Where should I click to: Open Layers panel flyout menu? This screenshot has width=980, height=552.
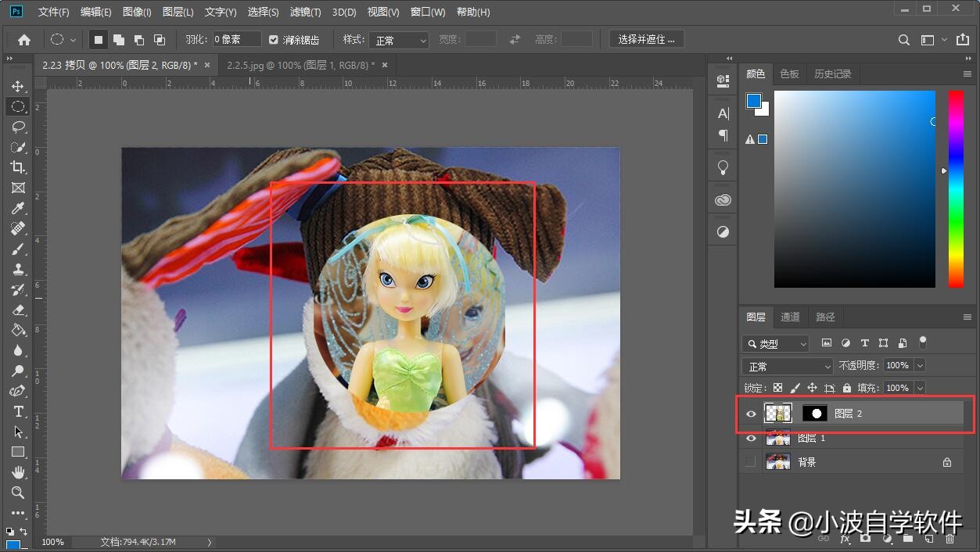point(967,317)
